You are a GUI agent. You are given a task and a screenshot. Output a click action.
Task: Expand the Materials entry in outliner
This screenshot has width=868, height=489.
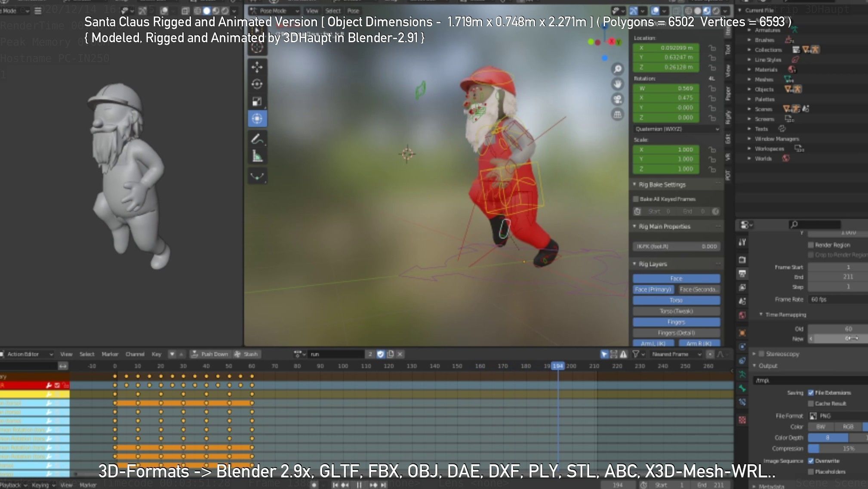[x=749, y=69]
